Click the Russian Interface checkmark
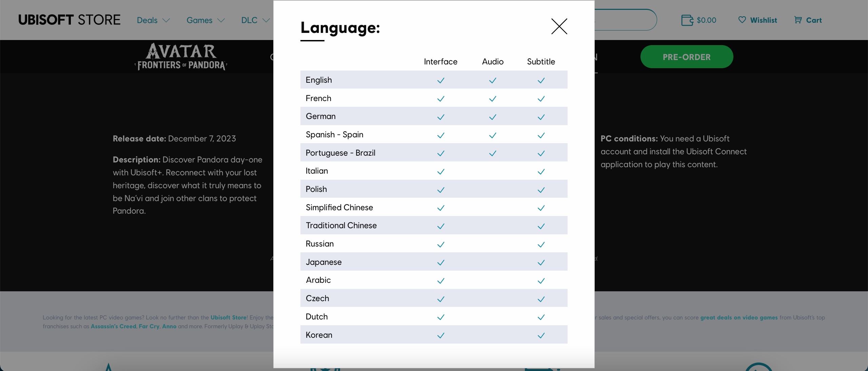The height and width of the screenshot is (371, 868). [x=441, y=245]
